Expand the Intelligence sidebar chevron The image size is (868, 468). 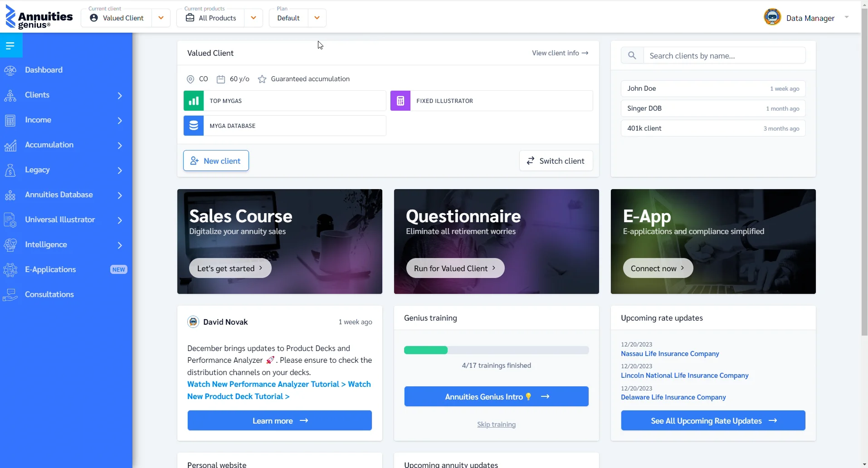point(120,245)
